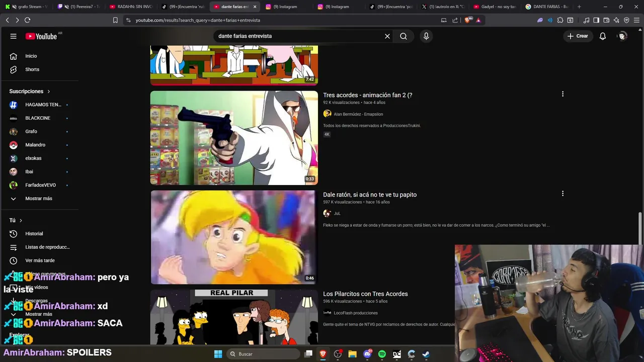Expand the Suscripciones section
The height and width of the screenshot is (362, 644).
pyautogui.click(x=30, y=92)
